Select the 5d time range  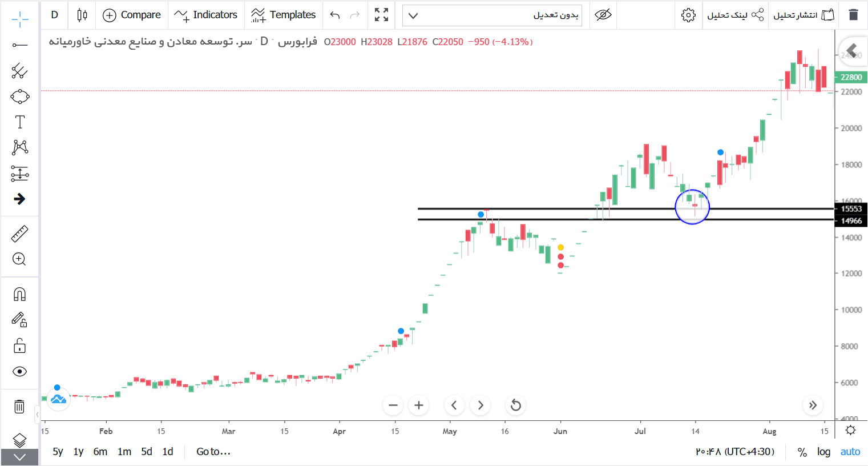(147, 452)
